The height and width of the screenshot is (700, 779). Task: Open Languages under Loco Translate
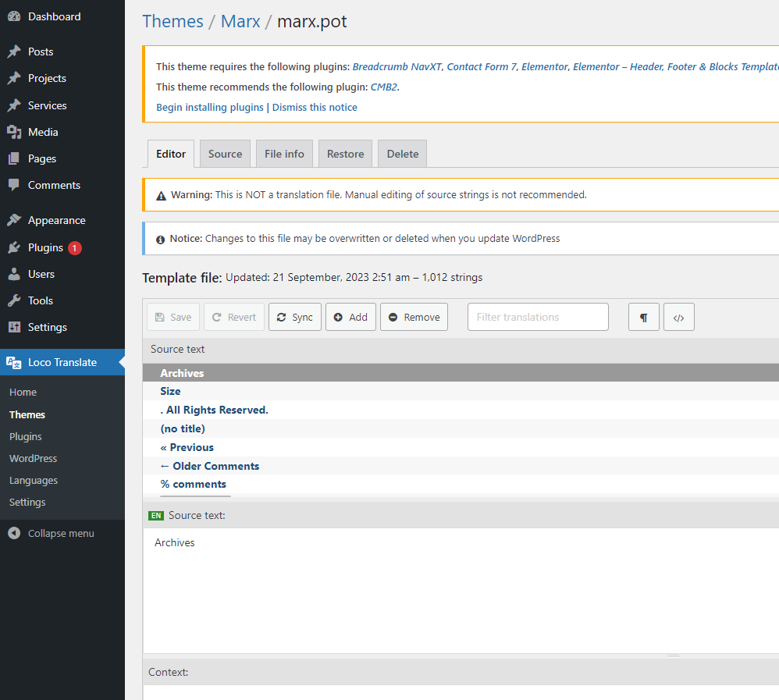[34, 480]
